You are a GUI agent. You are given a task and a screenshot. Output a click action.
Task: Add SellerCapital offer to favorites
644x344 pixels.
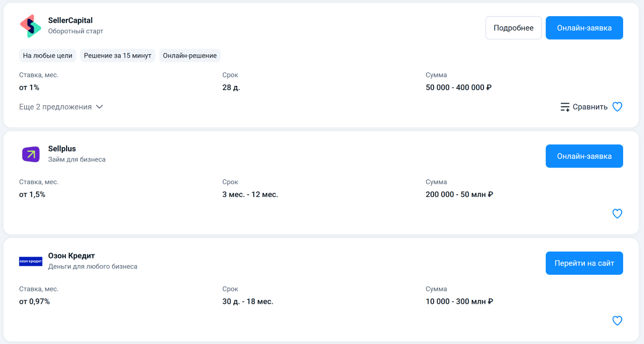tap(617, 107)
